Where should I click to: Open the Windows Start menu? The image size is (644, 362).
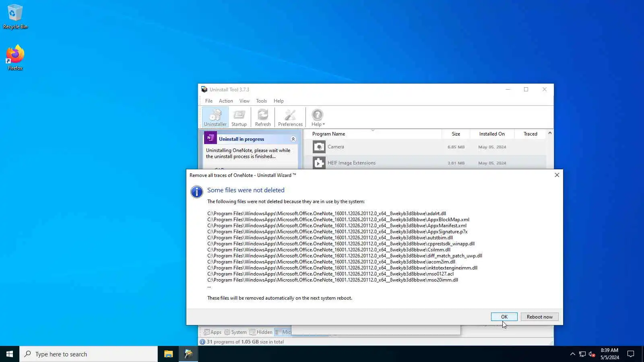coord(10,354)
